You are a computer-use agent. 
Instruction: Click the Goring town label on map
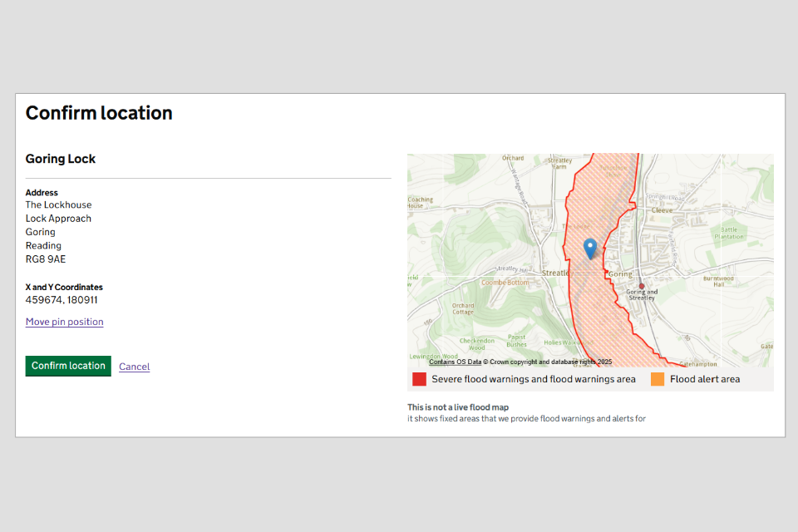tap(620, 273)
